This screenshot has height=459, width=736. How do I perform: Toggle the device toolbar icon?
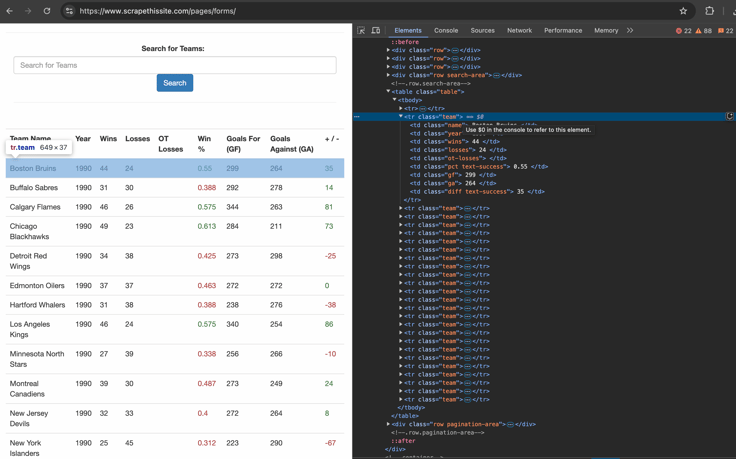[376, 31]
